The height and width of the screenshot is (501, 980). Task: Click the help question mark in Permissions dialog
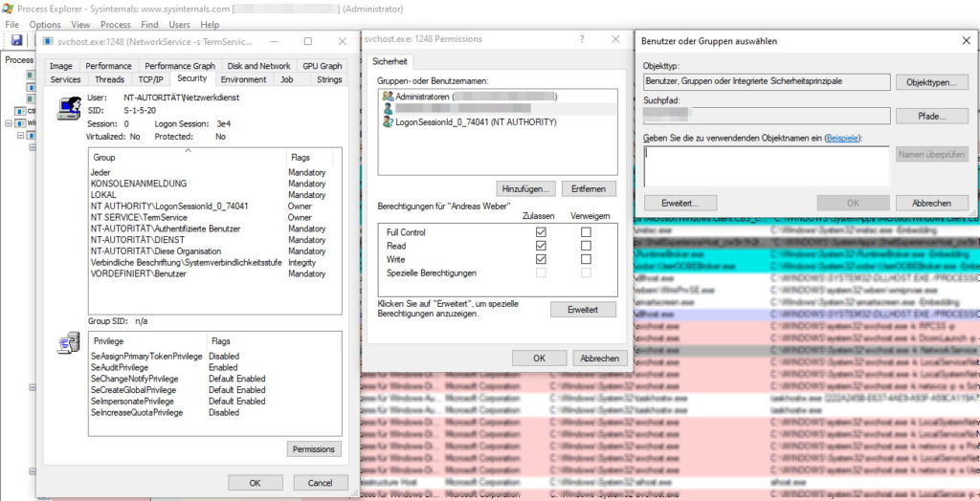click(581, 39)
